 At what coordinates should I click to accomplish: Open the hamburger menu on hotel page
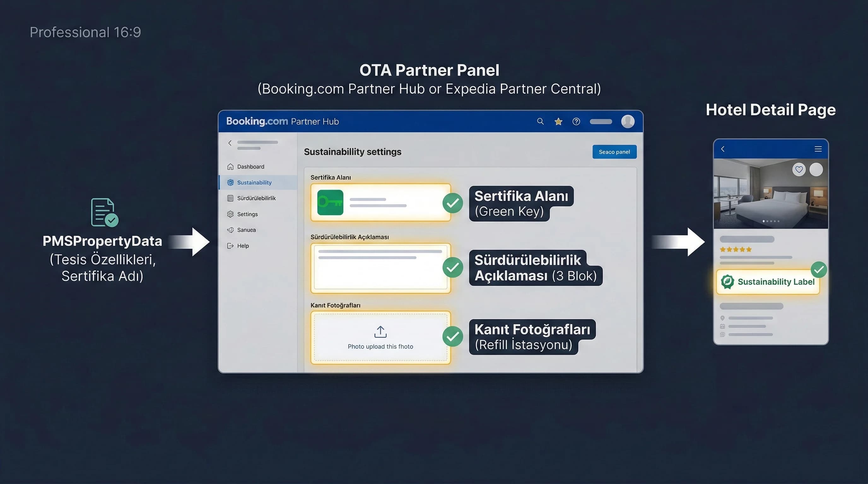pos(818,149)
